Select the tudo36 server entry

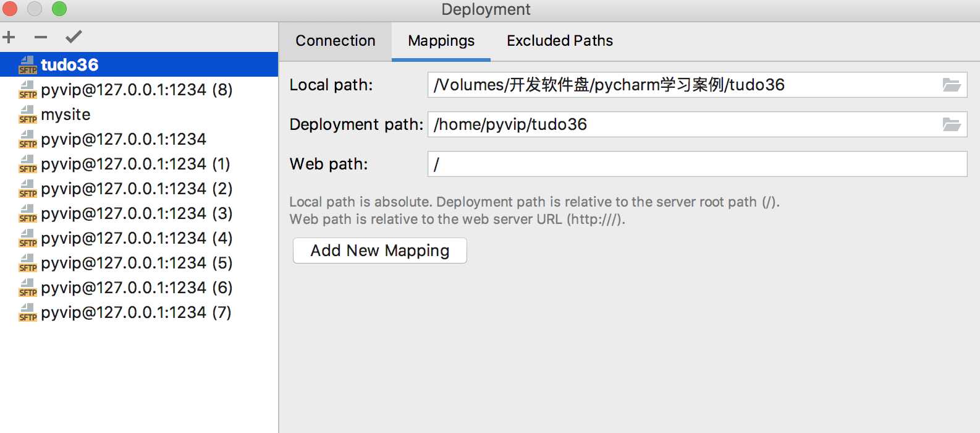click(139, 64)
